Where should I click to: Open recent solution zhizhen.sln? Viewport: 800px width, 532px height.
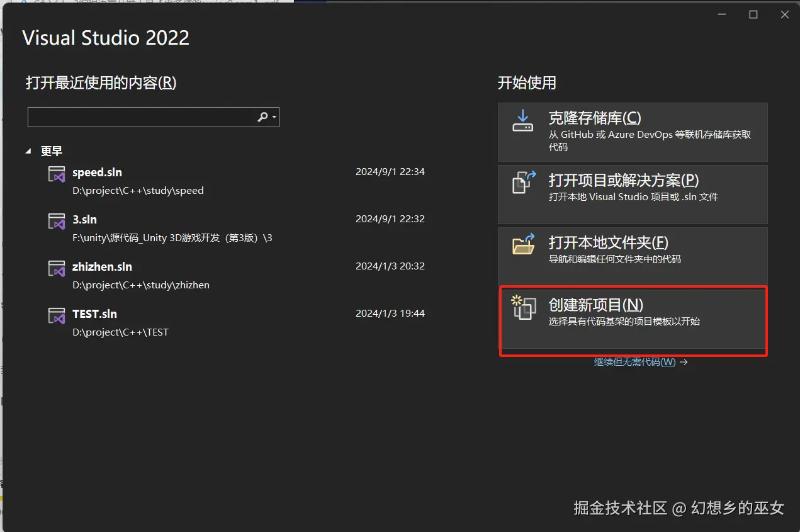point(237,275)
